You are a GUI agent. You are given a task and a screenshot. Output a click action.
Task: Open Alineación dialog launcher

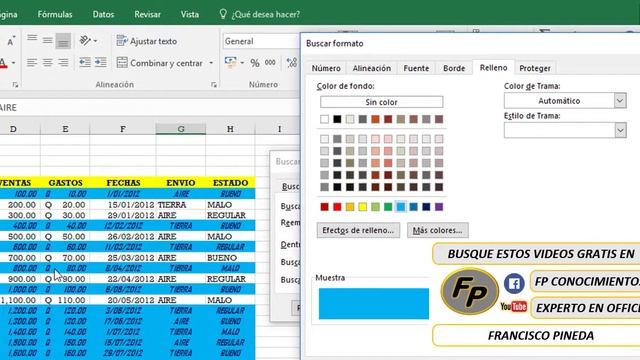[214, 84]
